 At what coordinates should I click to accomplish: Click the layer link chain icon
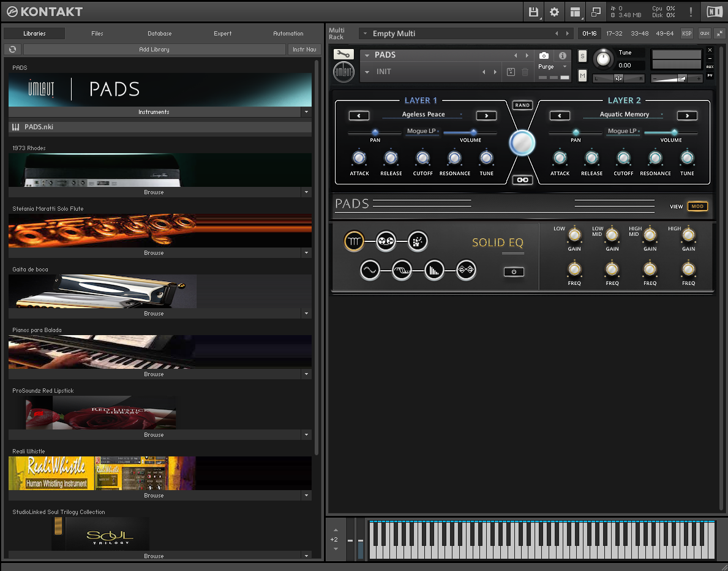522,180
